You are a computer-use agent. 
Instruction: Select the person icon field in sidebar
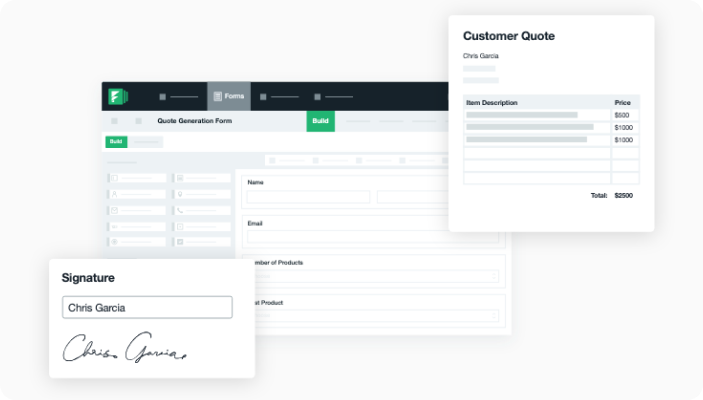coord(115,194)
